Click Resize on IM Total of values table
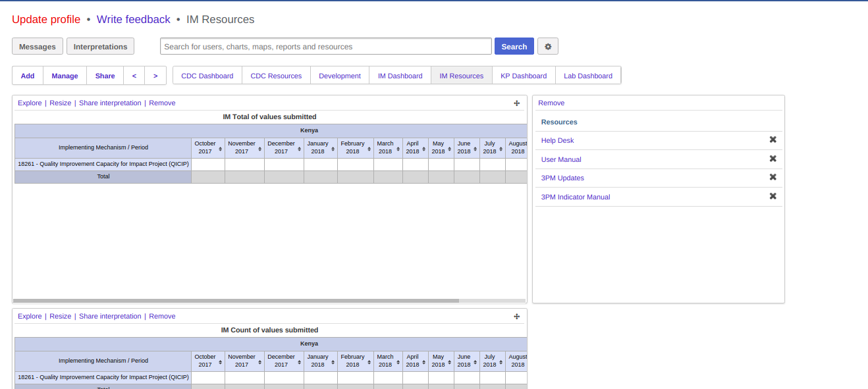868x389 pixels. pos(61,103)
